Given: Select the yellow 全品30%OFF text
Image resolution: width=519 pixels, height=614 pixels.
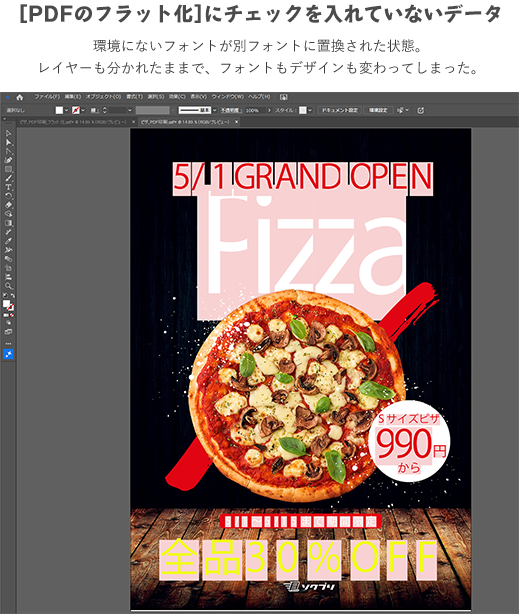Looking at the screenshot, I should click(298, 559).
